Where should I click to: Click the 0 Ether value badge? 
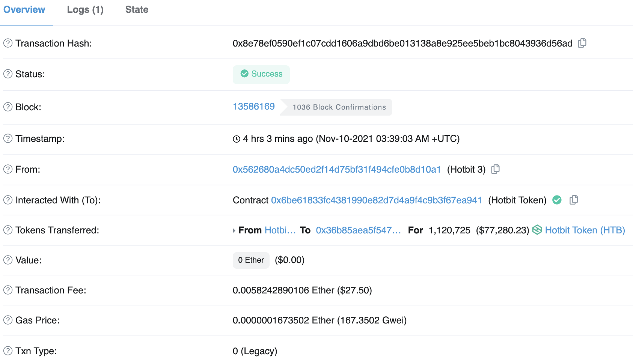coord(251,260)
